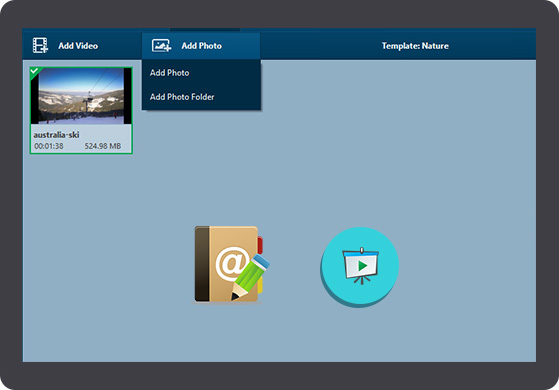
Task: Open the Add Photo toolbar dropdown label
Action: click(x=201, y=46)
